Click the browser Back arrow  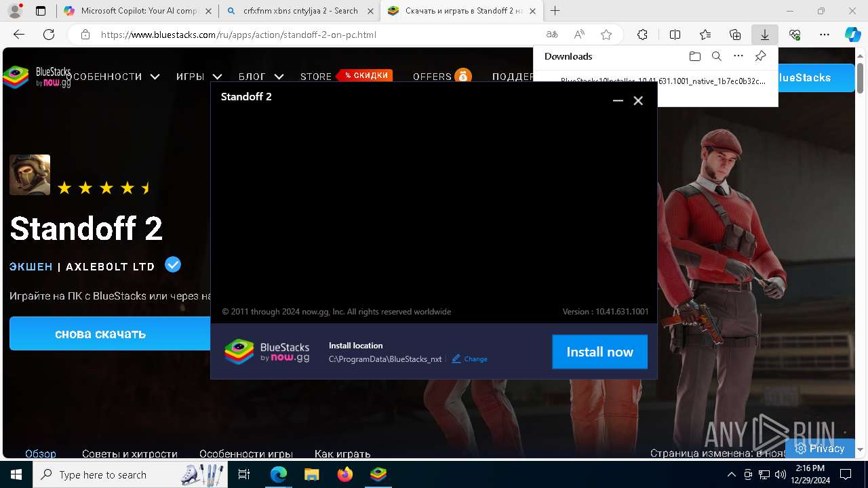19,35
